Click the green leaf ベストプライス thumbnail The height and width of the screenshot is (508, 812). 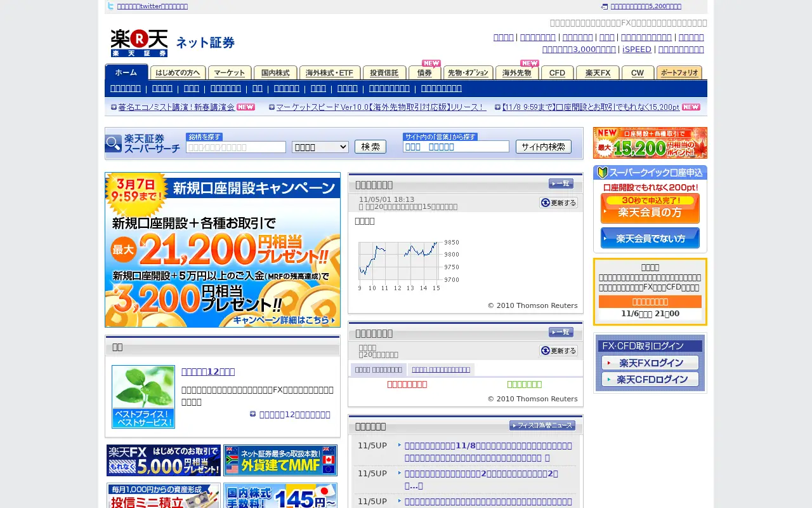coord(143,397)
